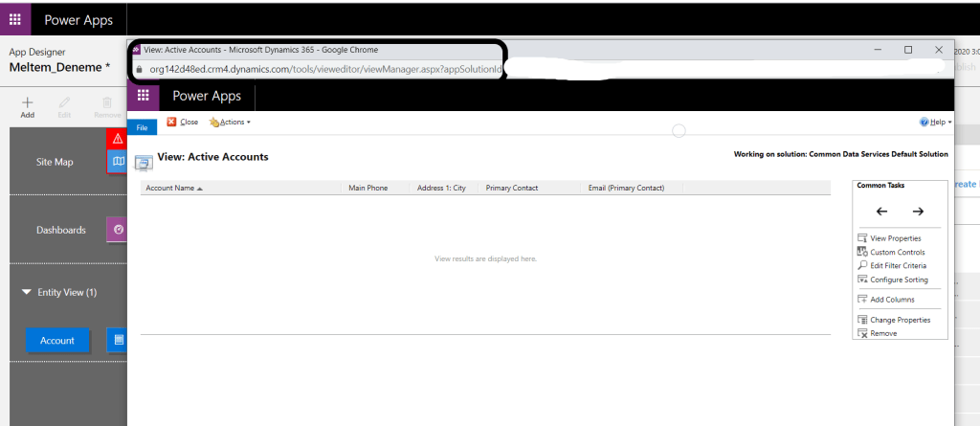Sort by the Account Name column header
The image size is (980, 426).
pyautogui.click(x=172, y=189)
